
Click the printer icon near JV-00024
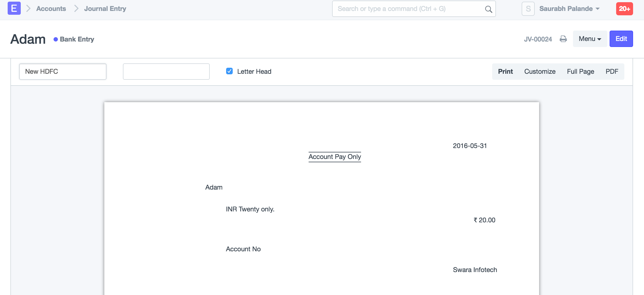[x=563, y=39]
